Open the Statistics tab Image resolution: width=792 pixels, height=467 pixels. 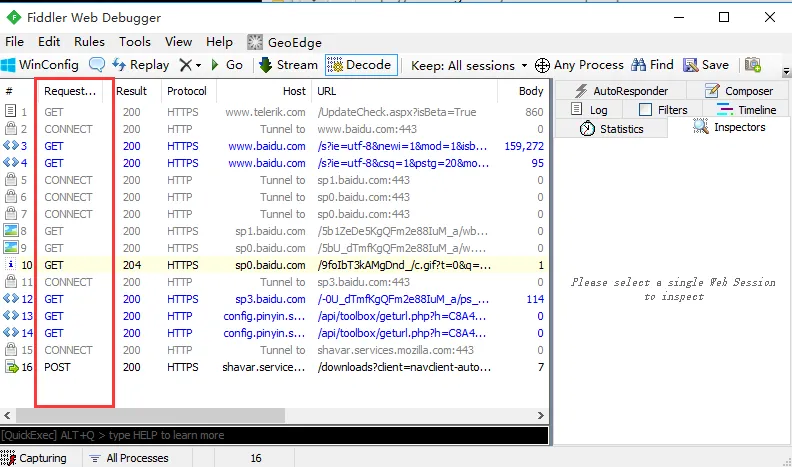point(611,129)
